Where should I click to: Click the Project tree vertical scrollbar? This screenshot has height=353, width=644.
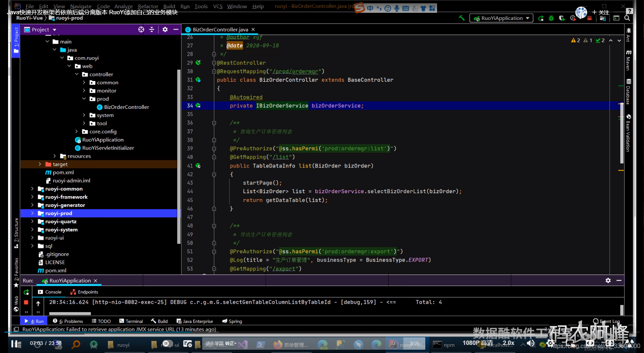tap(179, 157)
